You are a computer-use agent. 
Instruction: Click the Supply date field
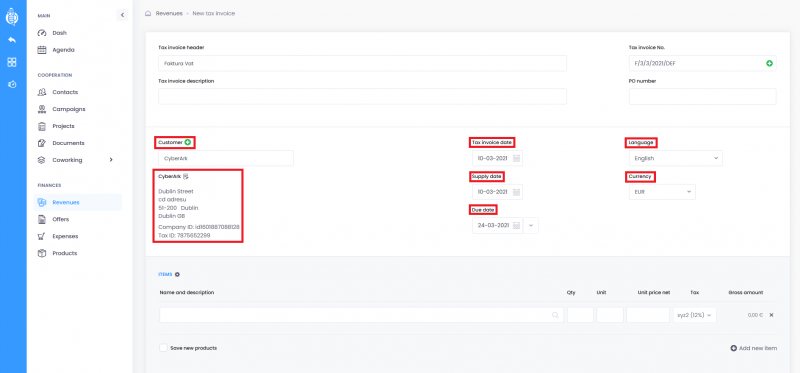tap(497, 192)
